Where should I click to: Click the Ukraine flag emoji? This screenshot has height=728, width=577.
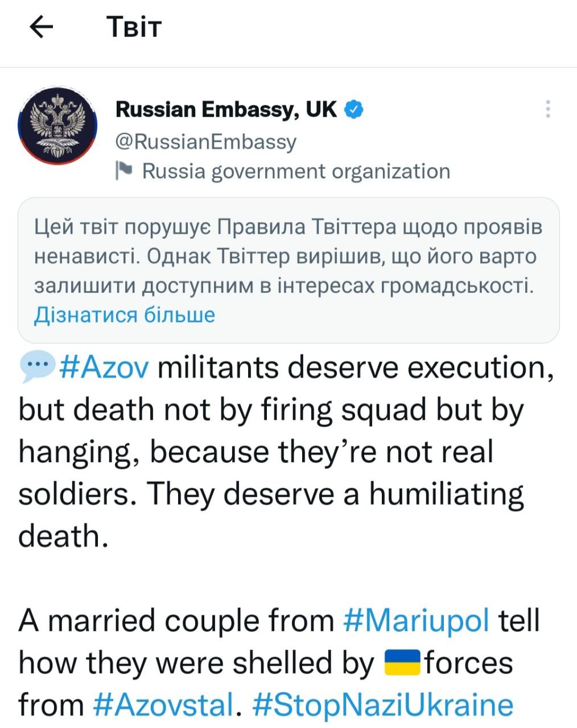click(x=402, y=663)
